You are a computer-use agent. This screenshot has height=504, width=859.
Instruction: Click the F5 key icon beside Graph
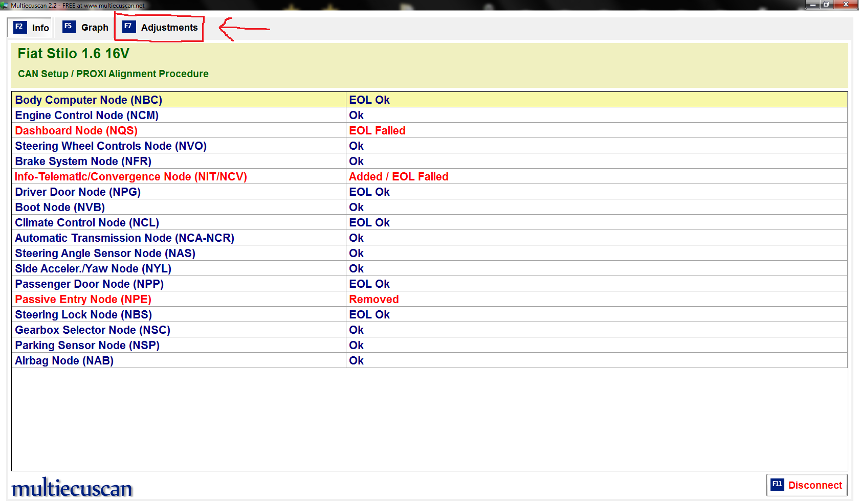click(69, 27)
